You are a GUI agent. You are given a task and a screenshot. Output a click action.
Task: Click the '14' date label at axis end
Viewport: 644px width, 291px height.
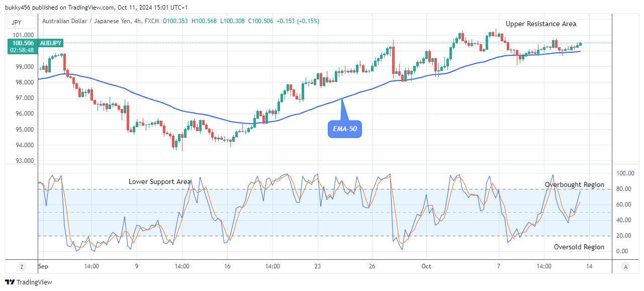click(x=589, y=266)
